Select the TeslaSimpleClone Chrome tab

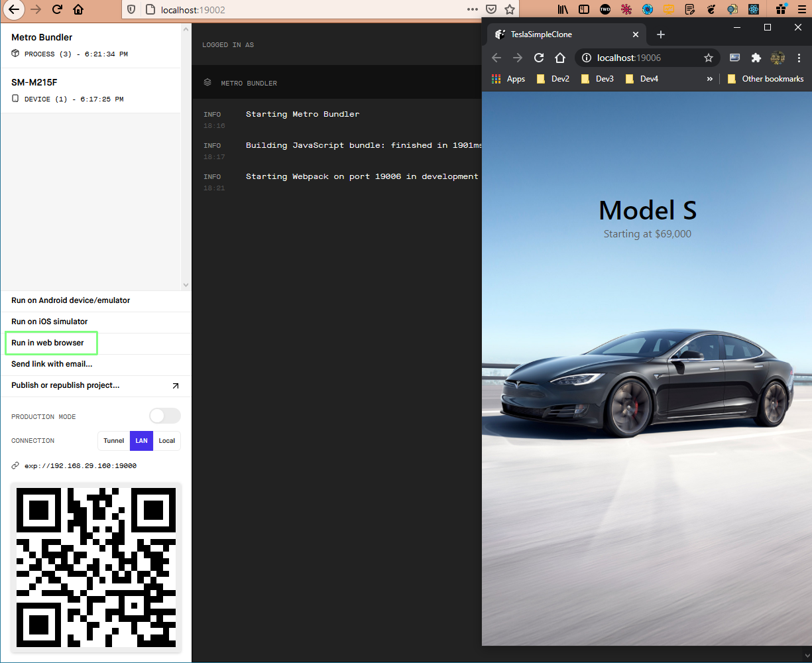[x=567, y=34]
